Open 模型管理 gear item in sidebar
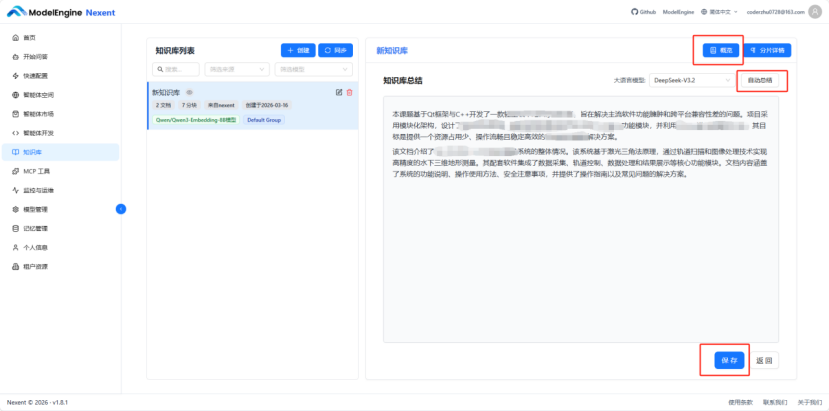This screenshot has width=829, height=411. [x=60, y=209]
